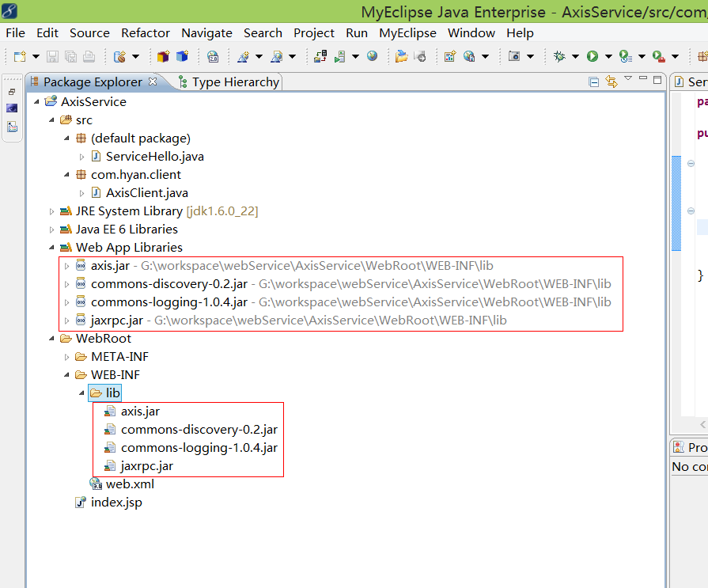Image resolution: width=708 pixels, height=588 pixels.
Task: Collapse the AxisService project node
Action: pos(36,102)
